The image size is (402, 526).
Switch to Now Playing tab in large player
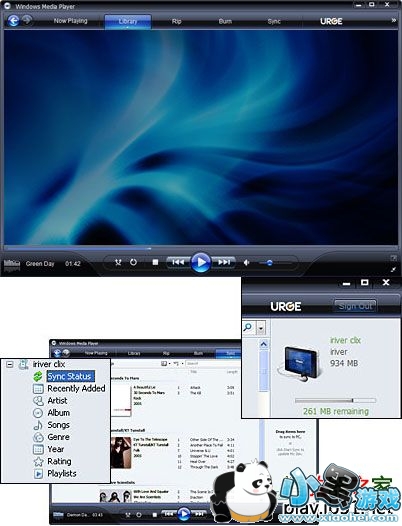click(x=70, y=21)
